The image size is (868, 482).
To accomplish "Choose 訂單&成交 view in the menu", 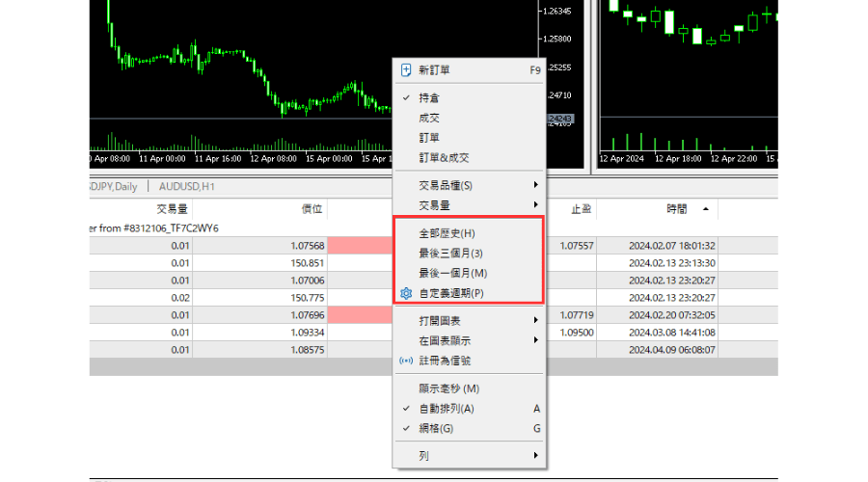I will coord(444,158).
